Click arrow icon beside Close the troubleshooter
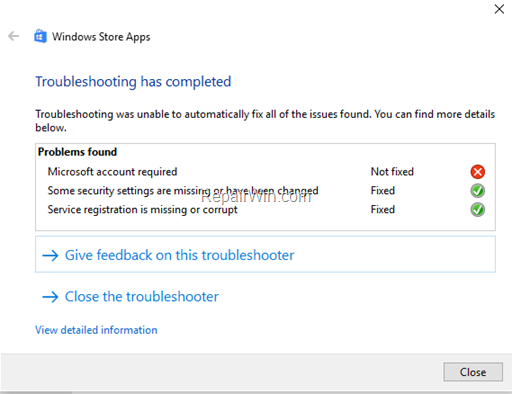The image size is (512, 394). click(50, 297)
